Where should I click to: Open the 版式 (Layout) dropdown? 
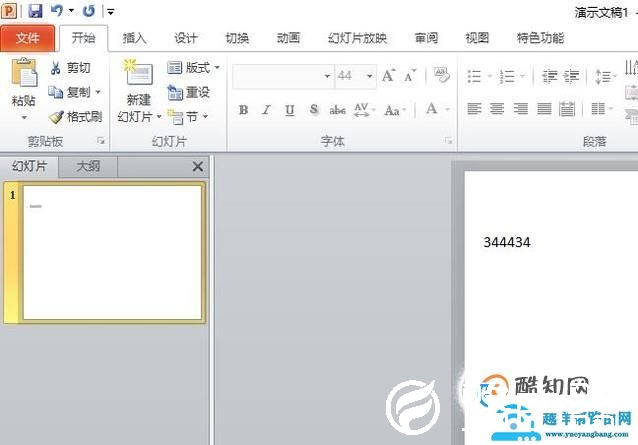point(193,68)
